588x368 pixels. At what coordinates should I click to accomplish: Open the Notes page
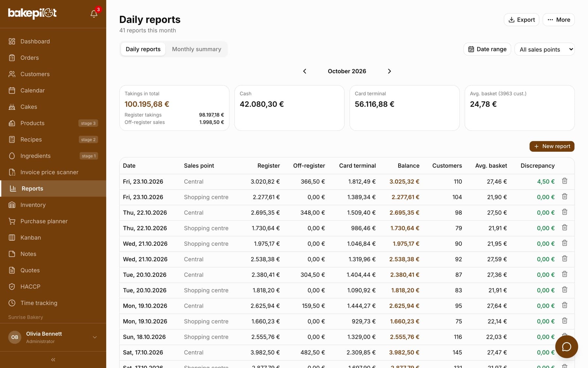point(53,254)
